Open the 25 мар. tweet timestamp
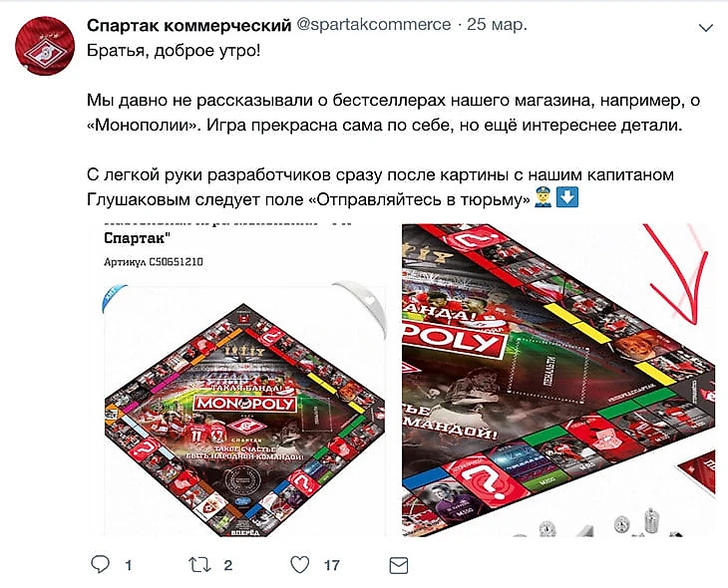The width and height of the screenshot is (728, 588). pyautogui.click(x=497, y=25)
